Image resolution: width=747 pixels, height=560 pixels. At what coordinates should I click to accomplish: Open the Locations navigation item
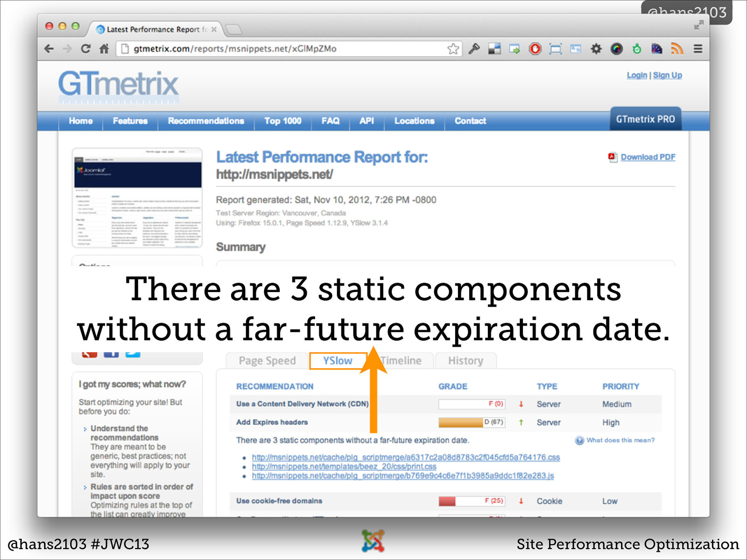(414, 121)
